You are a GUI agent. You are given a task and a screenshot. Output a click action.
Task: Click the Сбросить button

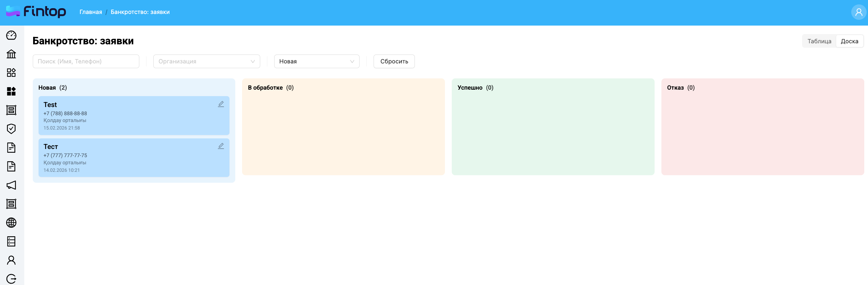[x=394, y=61]
